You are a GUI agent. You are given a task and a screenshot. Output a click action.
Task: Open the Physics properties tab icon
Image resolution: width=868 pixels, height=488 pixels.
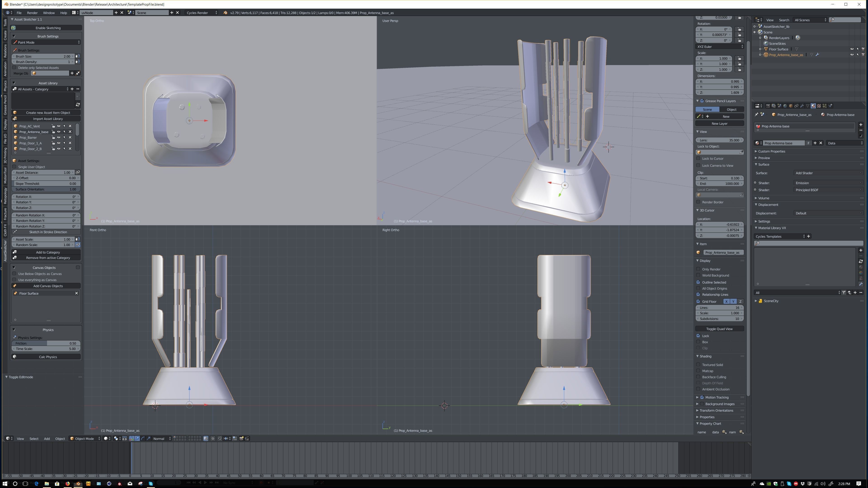coord(830,106)
